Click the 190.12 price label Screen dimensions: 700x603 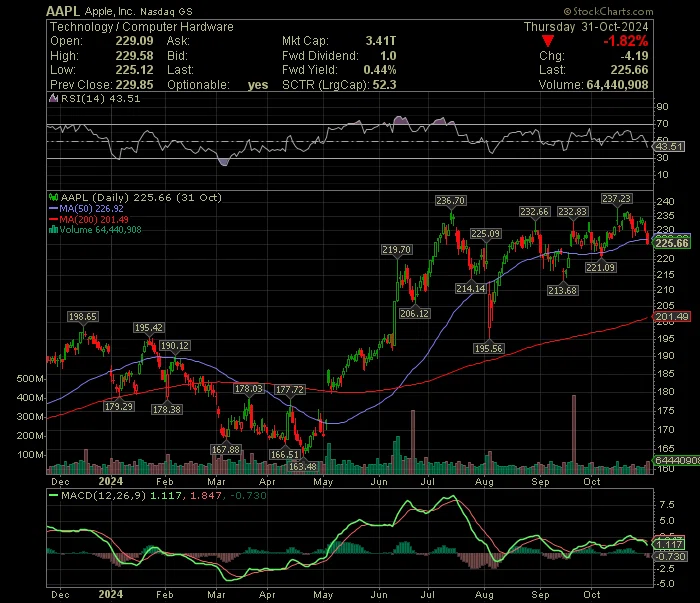click(175, 345)
